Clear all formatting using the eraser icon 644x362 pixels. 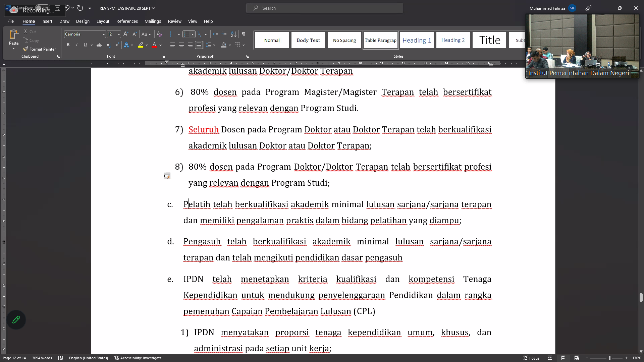[x=159, y=34]
